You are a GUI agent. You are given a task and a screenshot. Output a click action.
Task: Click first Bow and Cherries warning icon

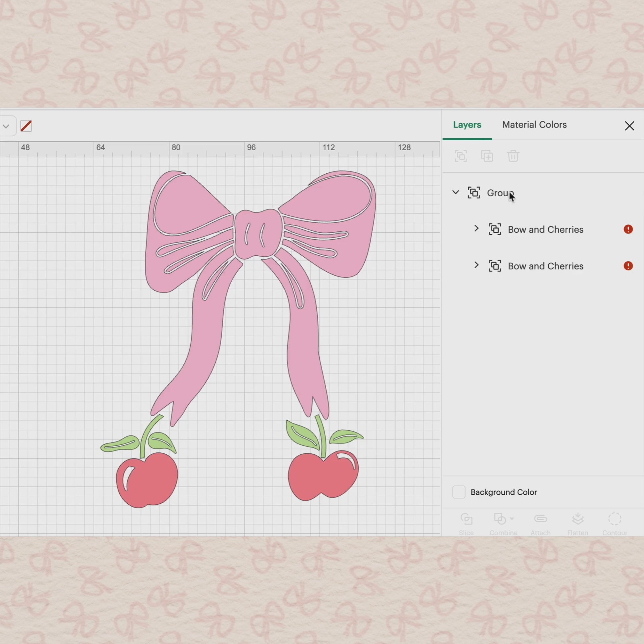(x=628, y=229)
